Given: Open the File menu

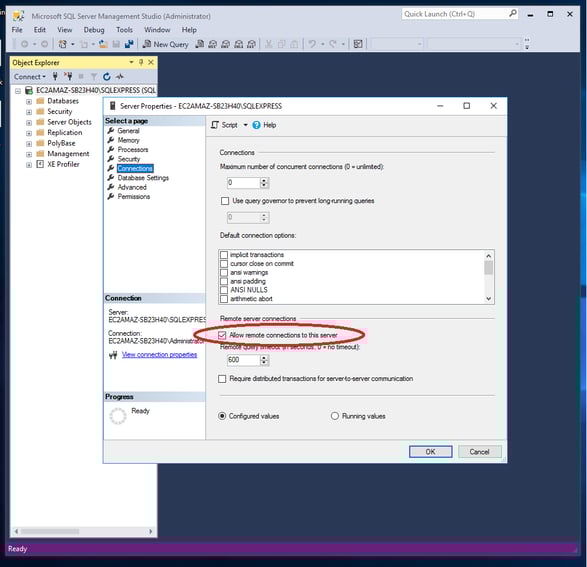Looking at the screenshot, I should (x=17, y=30).
